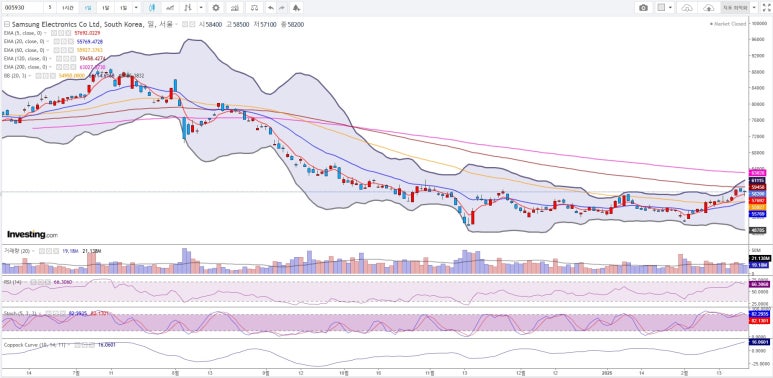This screenshot has width=773, height=378.
Task: Click the 63028 price label on axis
Action: 757,173
